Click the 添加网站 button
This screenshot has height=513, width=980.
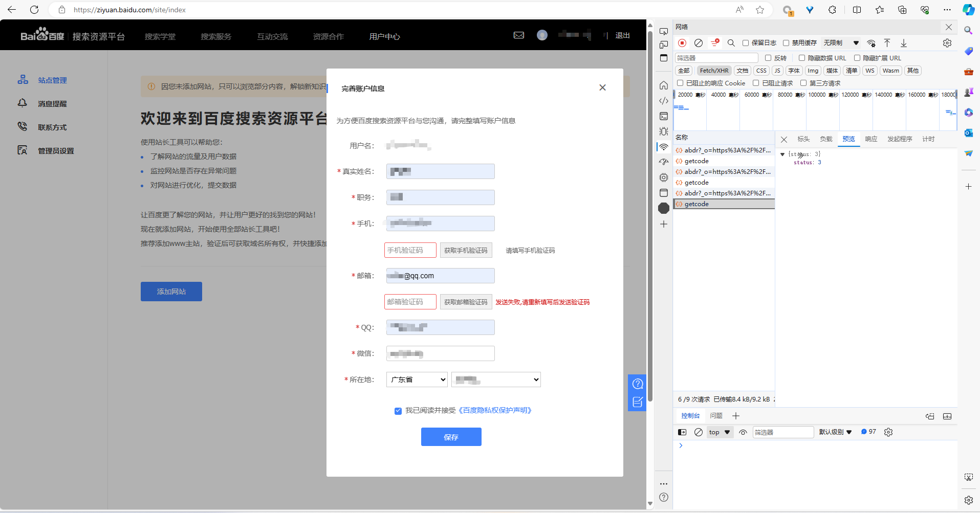coord(171,292)
